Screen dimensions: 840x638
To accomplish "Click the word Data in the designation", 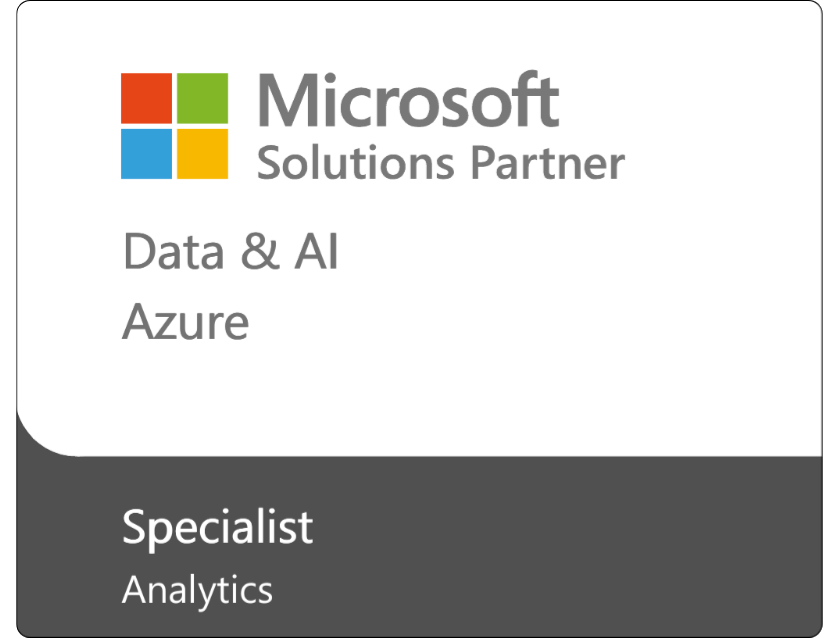I will coord(174,251).
